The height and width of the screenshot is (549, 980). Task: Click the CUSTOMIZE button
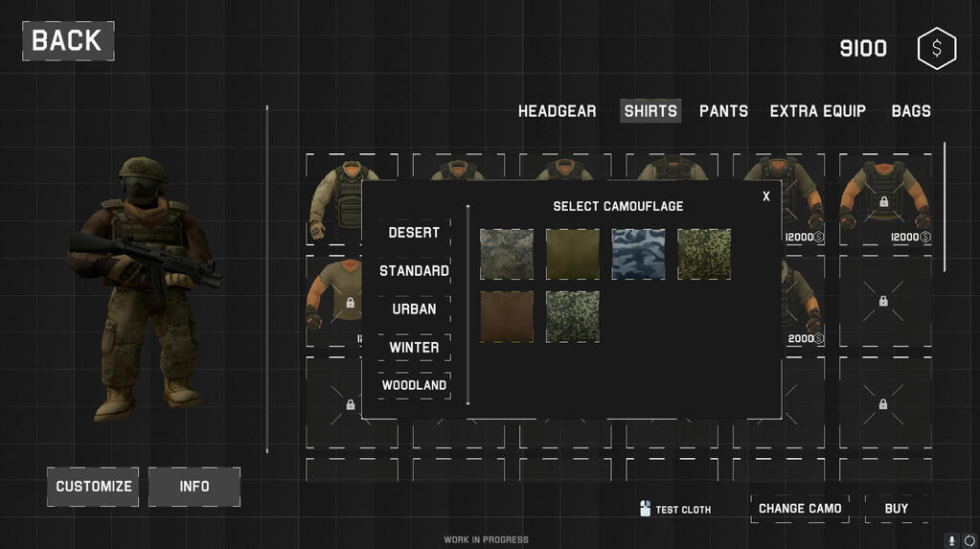93,487
